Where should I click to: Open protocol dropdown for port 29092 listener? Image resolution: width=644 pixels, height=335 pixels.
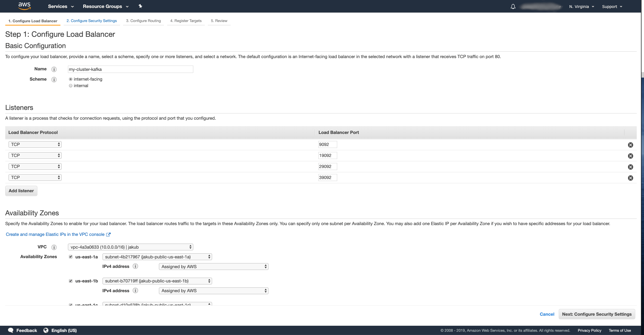point(35,166)
